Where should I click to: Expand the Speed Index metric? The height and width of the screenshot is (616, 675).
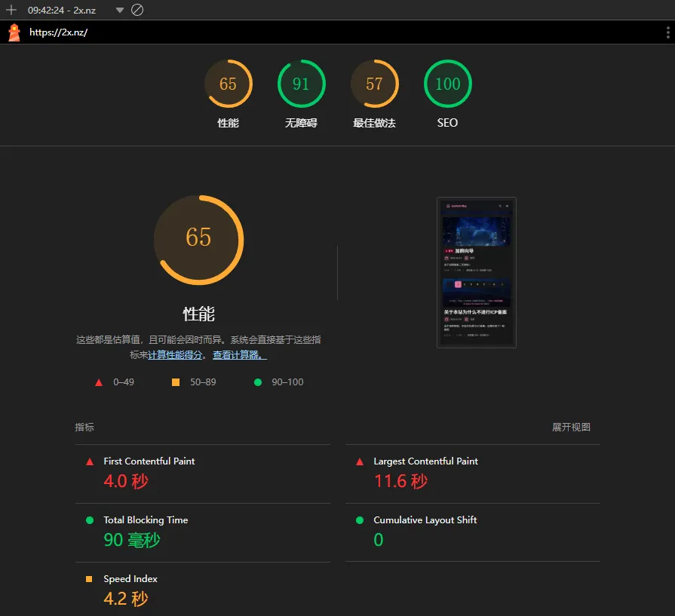point(130,579)
